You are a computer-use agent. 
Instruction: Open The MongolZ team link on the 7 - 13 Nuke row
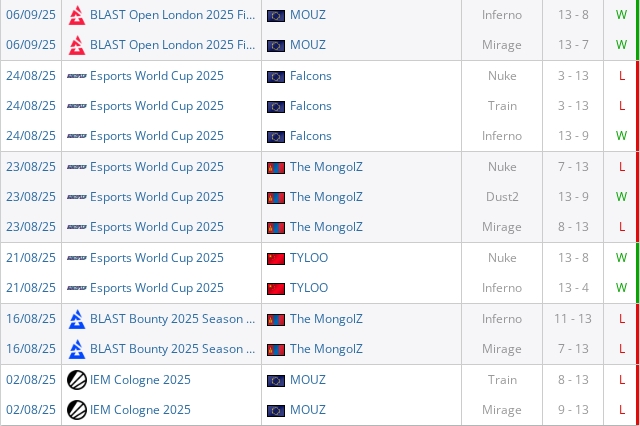[x=326, y=167]
